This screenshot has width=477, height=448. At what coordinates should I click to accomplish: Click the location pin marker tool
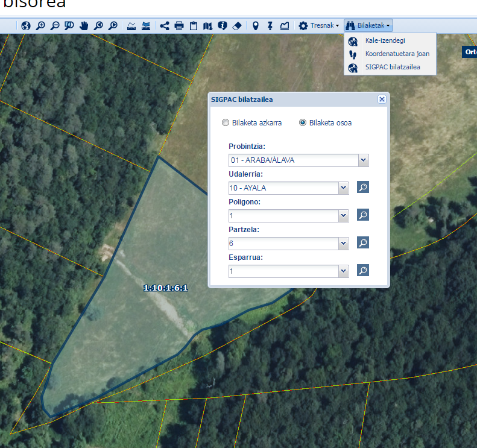click(255, 26)
